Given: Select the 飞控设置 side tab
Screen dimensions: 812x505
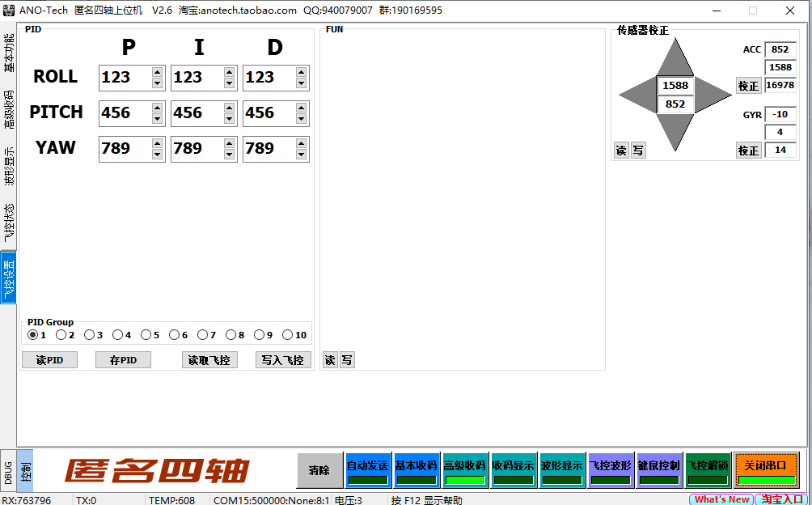Looking at the screenshot, I should click(x=9, y=278).
